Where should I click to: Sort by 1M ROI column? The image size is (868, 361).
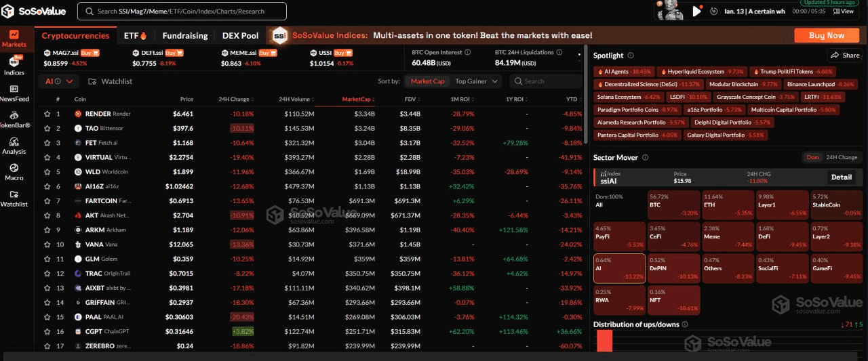pos(462,100)
